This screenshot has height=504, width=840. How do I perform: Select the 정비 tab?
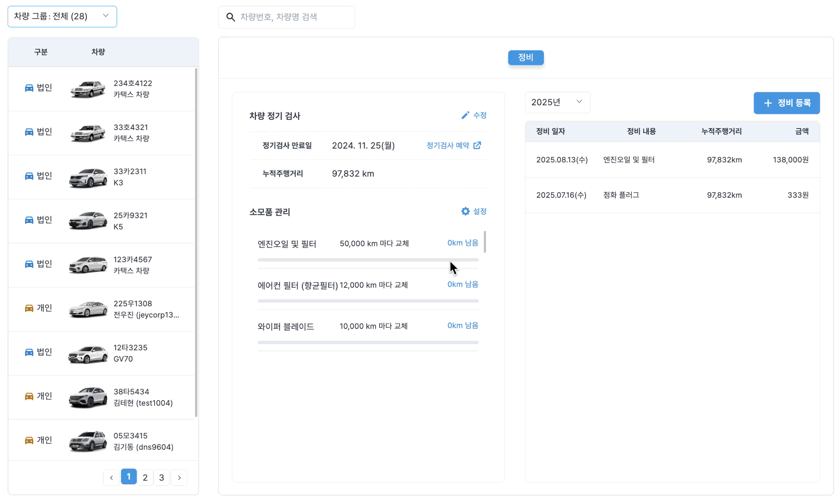tap(525, 57)
